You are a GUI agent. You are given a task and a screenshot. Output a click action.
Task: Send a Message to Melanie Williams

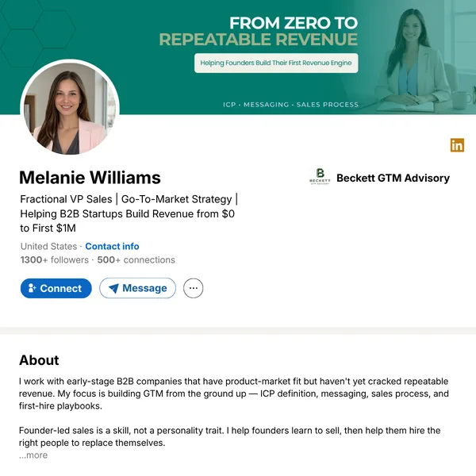coord(137,288)
